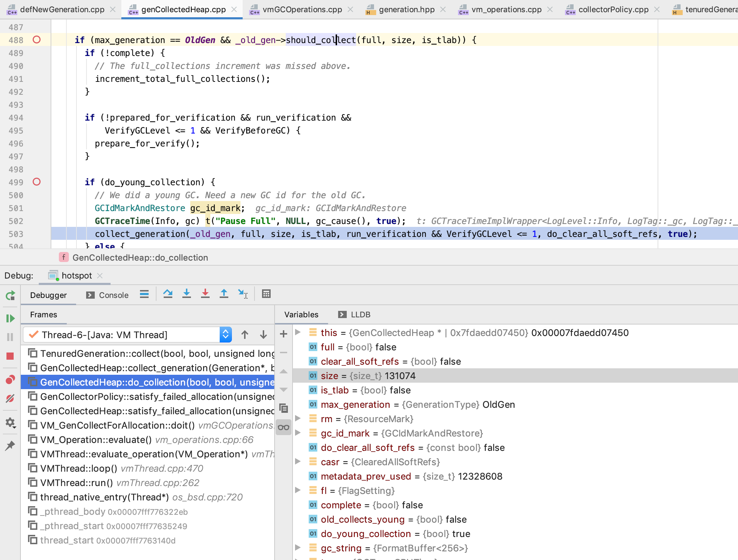Expand the rm ResourceMark variable

pyautogui.click(x=298, y=419)
